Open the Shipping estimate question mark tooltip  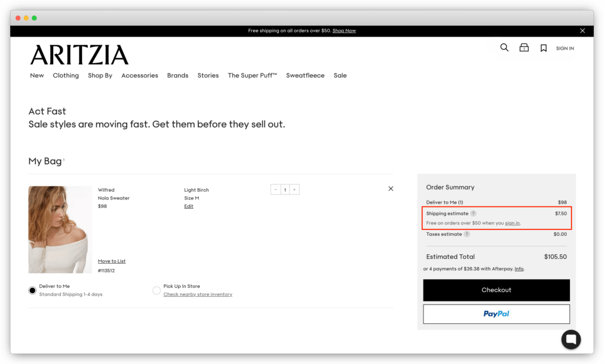pos(473,213)
